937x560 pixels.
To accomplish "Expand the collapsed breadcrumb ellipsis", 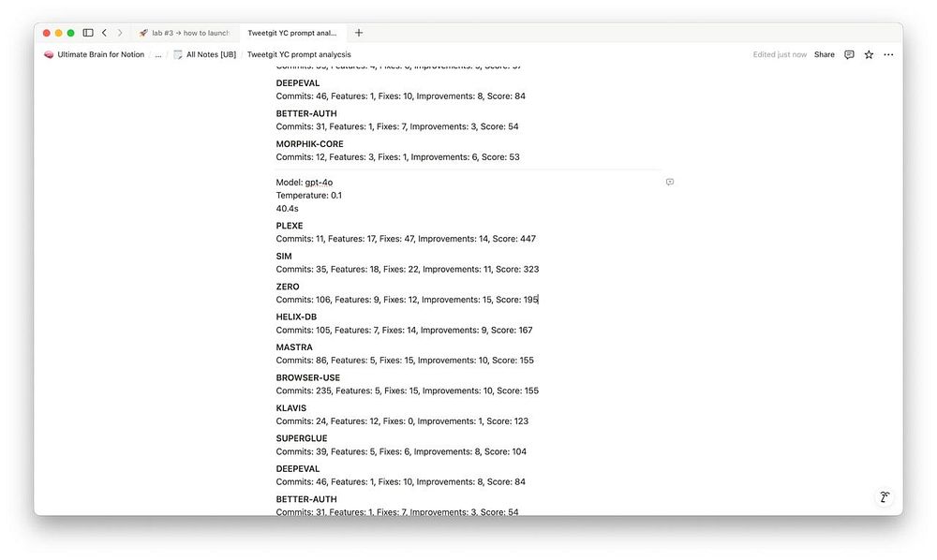I will (x=158, y=54).
